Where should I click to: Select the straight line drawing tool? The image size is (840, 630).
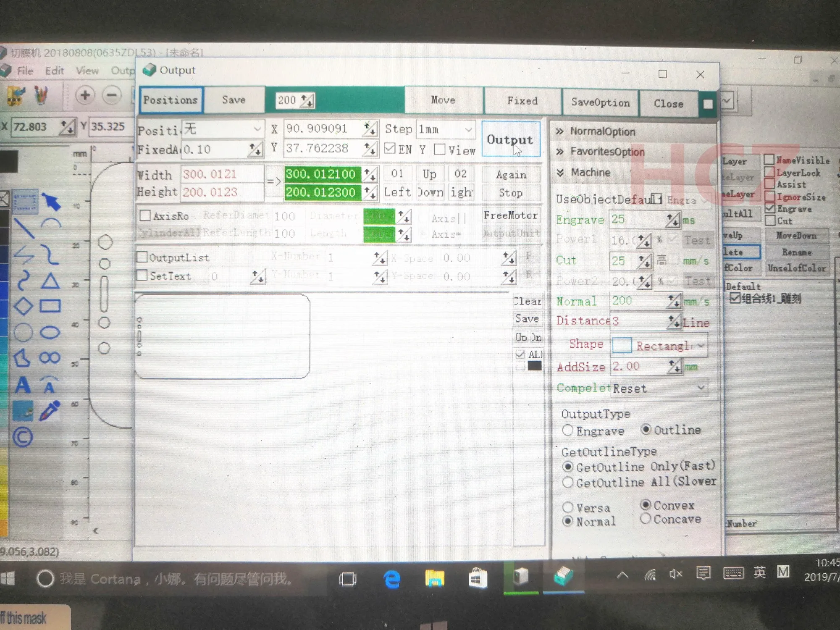24,228
